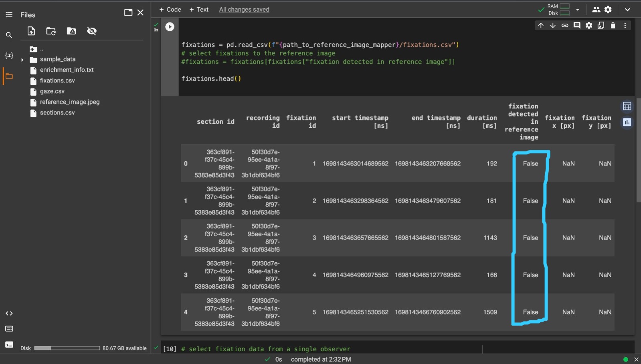Close the bottom status bar
This screenshot has height=364, width=641.
pos(636,360)
